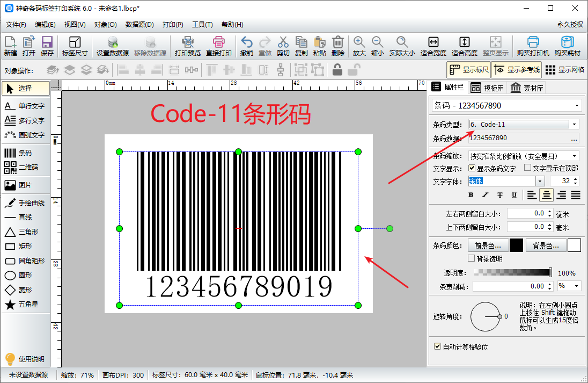Open the 编辑(E) menu
Screen dimensions: 588x383
tap(45, 24)
